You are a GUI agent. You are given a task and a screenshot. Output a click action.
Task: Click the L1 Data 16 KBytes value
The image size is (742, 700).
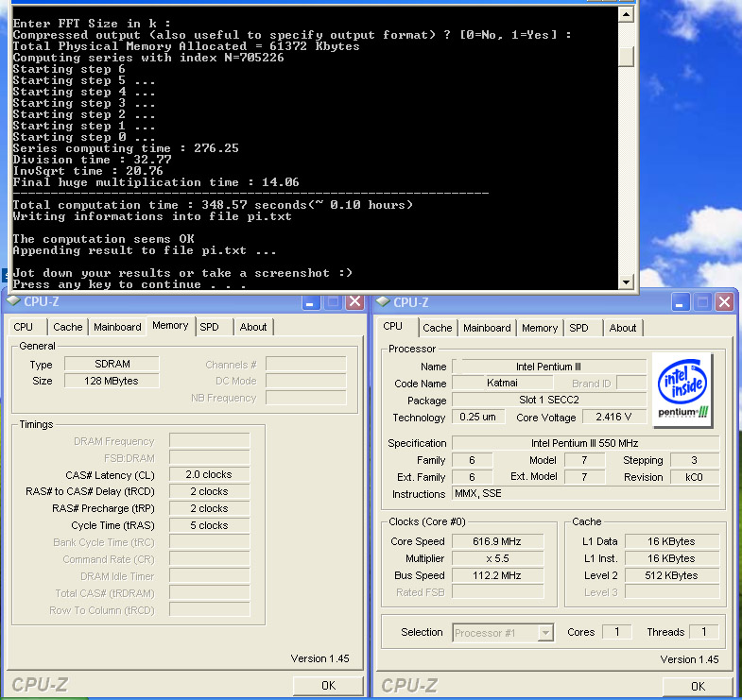pos(671,541)
